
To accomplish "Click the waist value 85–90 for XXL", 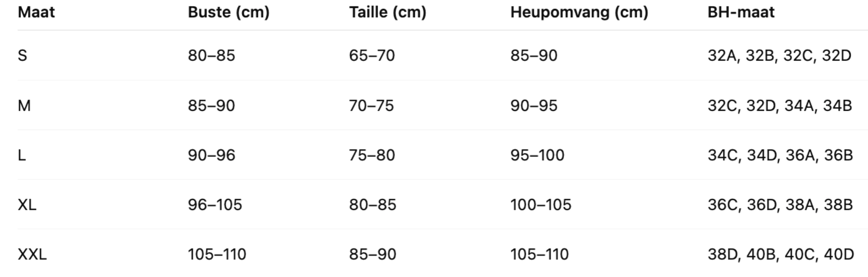I will point(373,254).
